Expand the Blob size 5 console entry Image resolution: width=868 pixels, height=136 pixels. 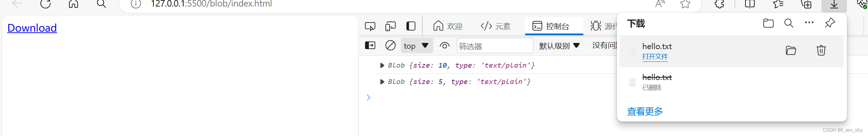[382, 82]
